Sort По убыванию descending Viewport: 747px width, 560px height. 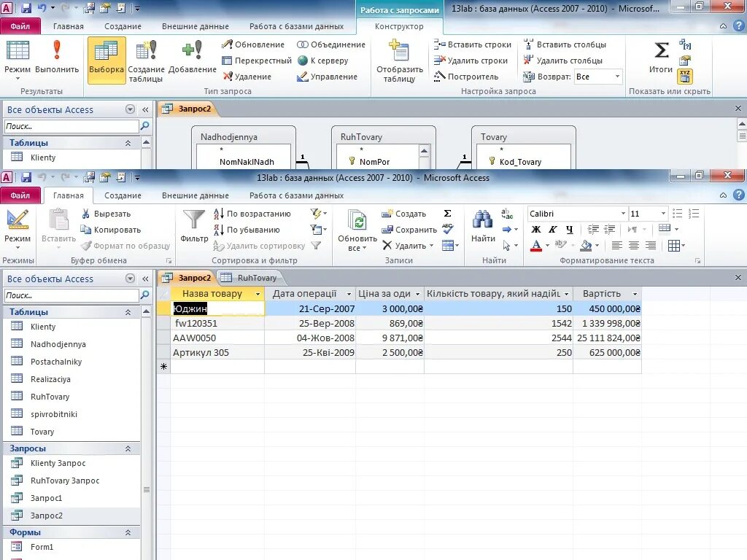pos(247,230)
